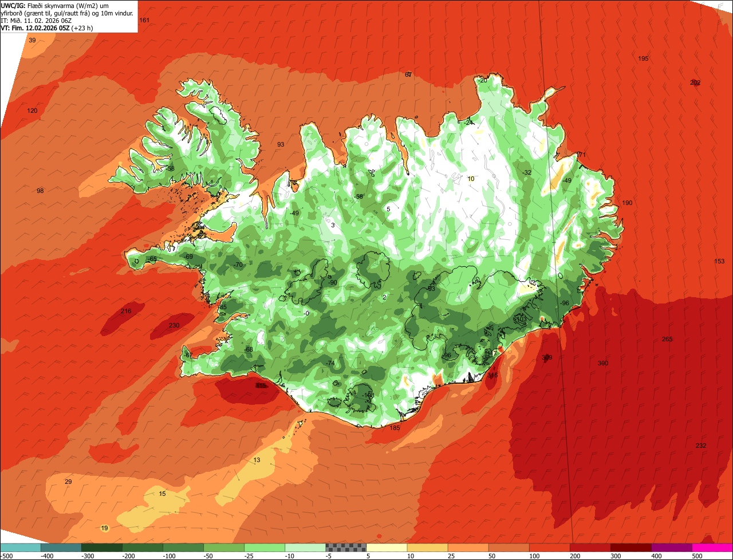
Task: Click the '39' value in the top-left area
Action: tap(32, 41)
